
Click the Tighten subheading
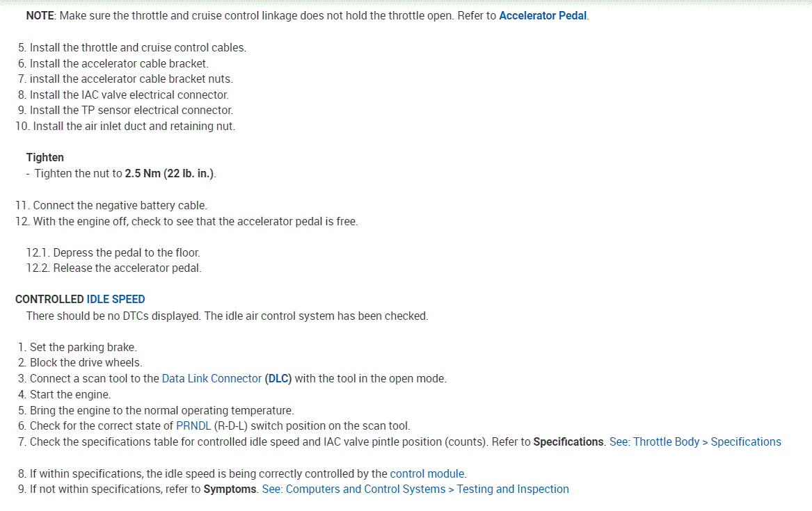click(45, 158)
